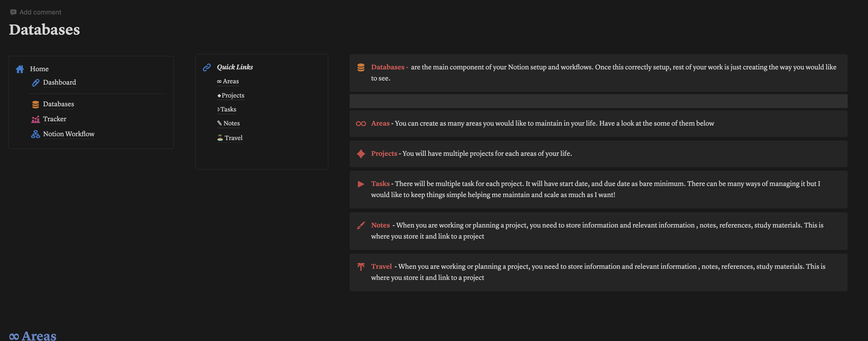Open the Travel quick link
Image resolution: width=868 pixels, height=341 pixels.
tap(230, 138)
